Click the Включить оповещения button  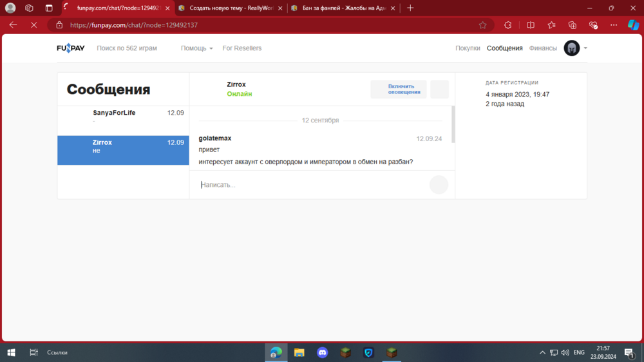click(399, 89)
